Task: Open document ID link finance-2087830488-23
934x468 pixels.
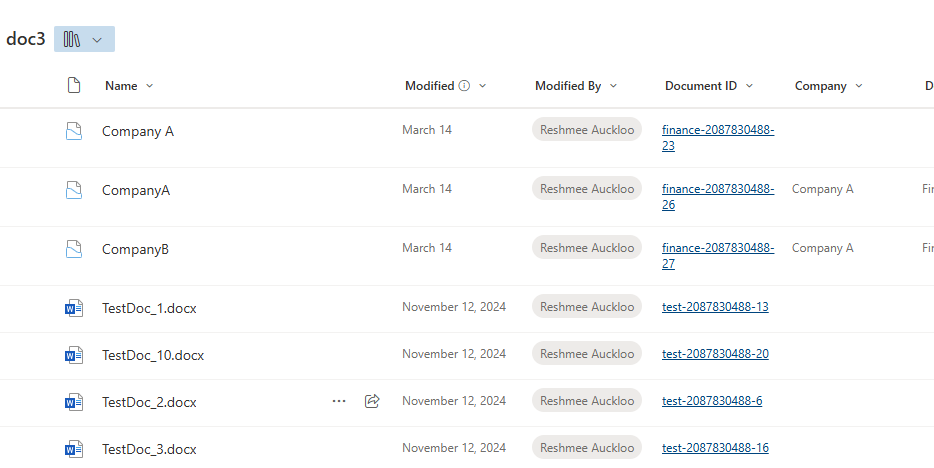Action: [717, 138]
